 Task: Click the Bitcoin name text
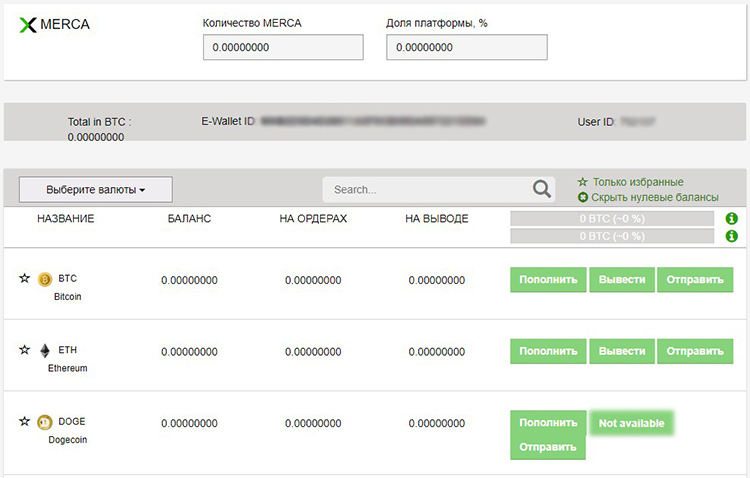(67, 297)
